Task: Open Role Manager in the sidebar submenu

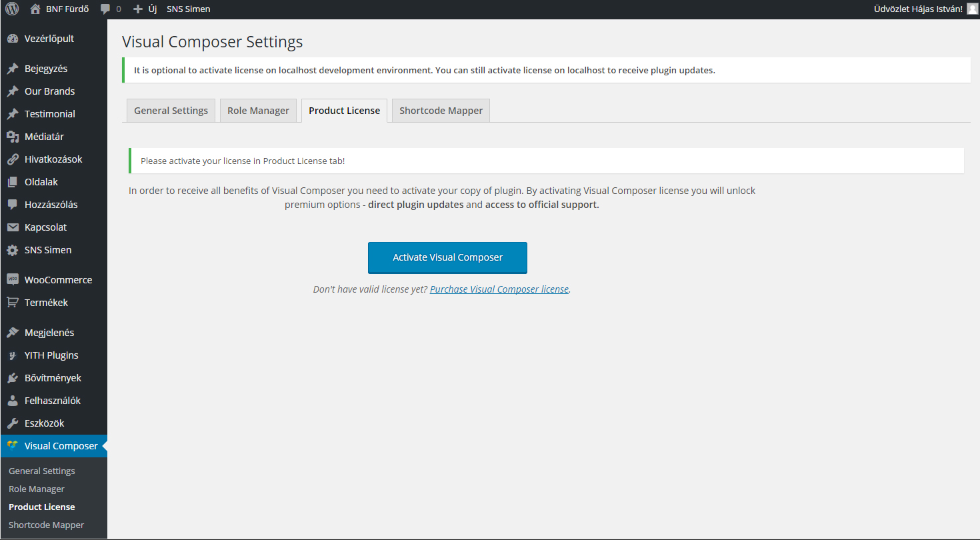Action: coord(37,489)
